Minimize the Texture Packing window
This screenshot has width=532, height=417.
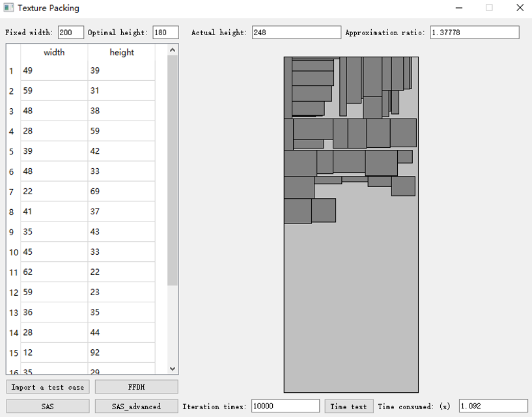point(459,7)
